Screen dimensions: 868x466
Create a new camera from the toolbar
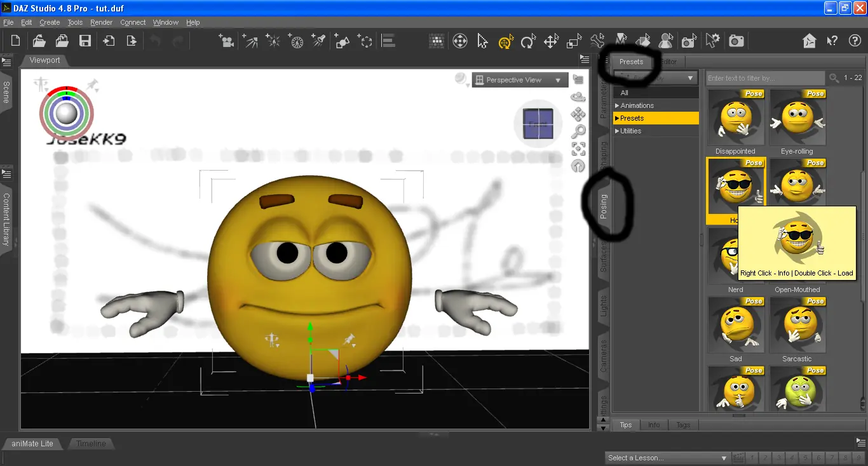pos(226,41)
